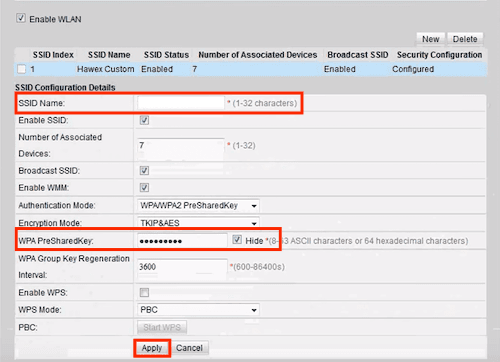Focus the SSID Name input field
500x362 pixels.
pos(181,103)
